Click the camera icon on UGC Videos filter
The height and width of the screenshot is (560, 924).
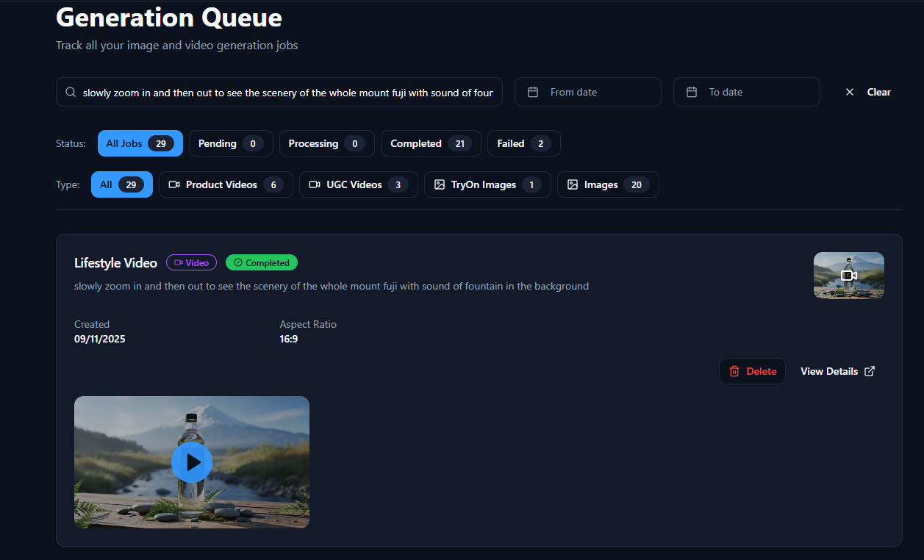point(314,184)
